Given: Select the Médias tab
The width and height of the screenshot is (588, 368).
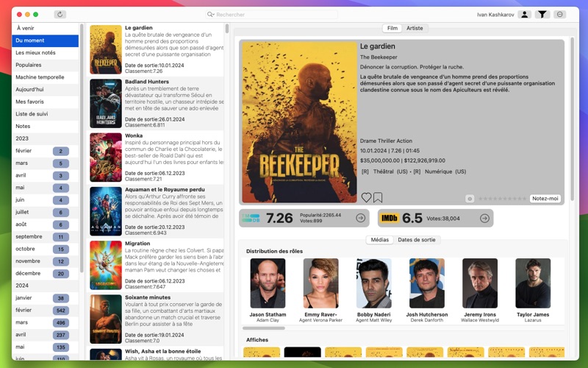Looking at the screenshot, I should pyautogui.click(x=379, y=240).
